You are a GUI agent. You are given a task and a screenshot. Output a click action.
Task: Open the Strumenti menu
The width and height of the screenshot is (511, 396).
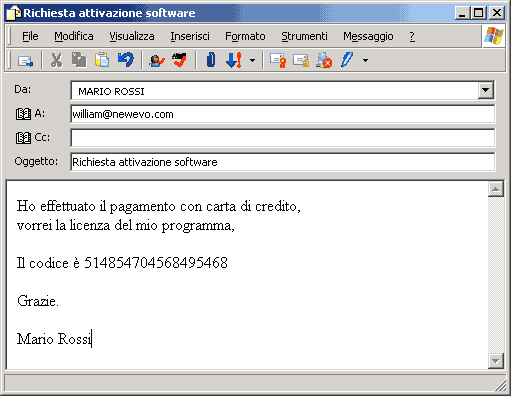(304, 36)
